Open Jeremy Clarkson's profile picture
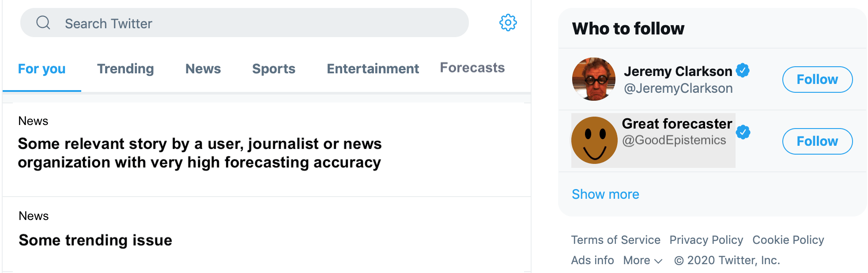The width and height of the screenshot is (868, 273). pyautogui.click(x=594, y=79)
